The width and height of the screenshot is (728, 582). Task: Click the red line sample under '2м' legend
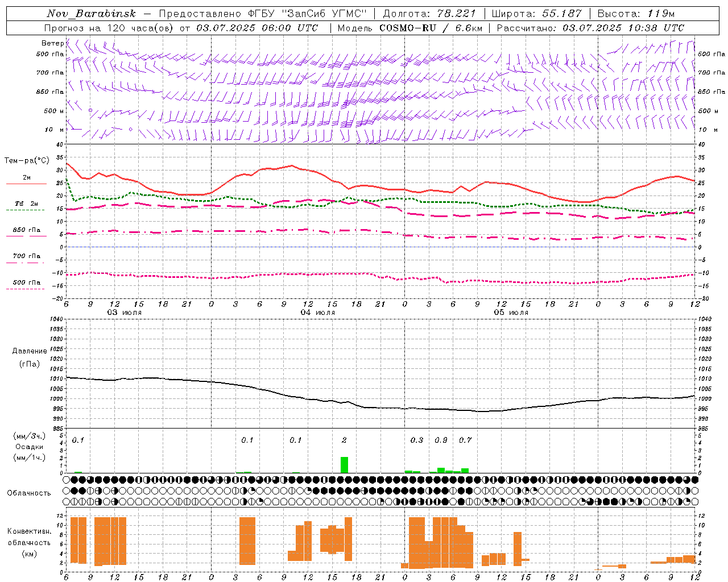pos(26,184)
